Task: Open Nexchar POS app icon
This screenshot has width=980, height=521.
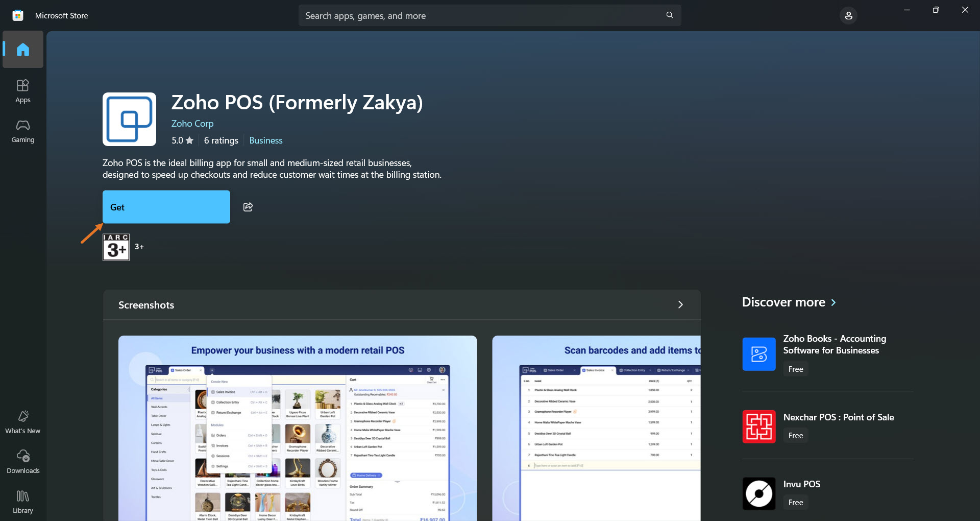Action: coord(758,427)
